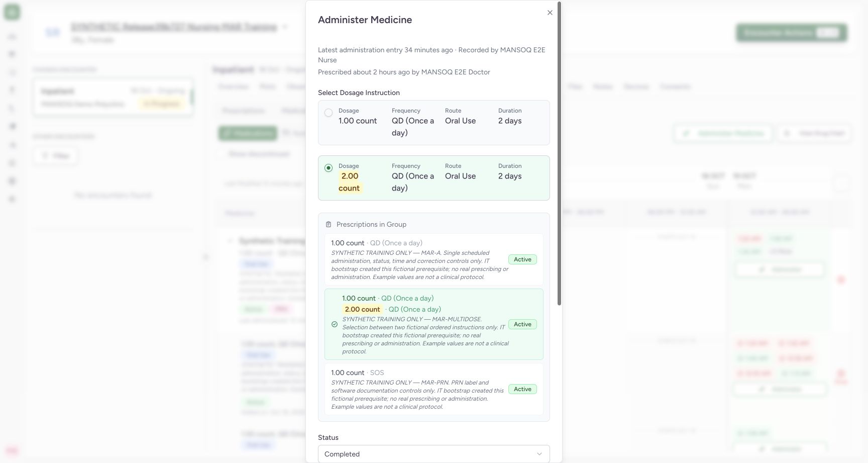
Task: Click Active badge on MAR-A prescription
Action: click(522, 259)
